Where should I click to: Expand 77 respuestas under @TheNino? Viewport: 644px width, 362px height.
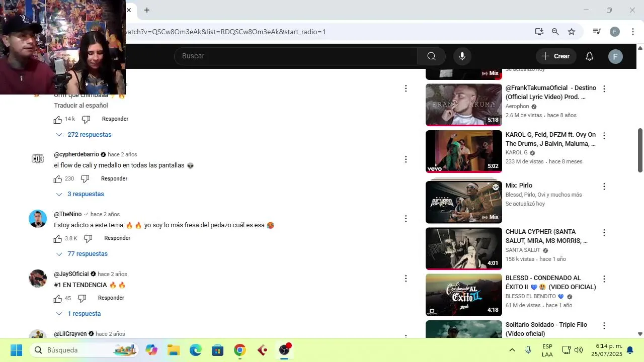(x=82, y=254)
